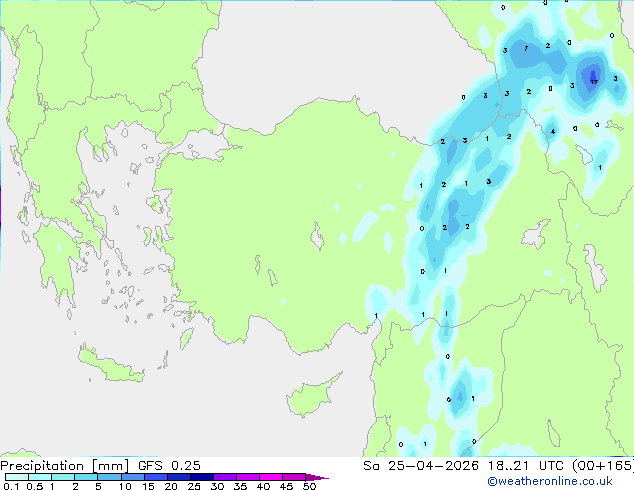This screenshot has width=634, height=490.
Task: Click the 'GFS 0.25' model label
Action: click(169, 466)
